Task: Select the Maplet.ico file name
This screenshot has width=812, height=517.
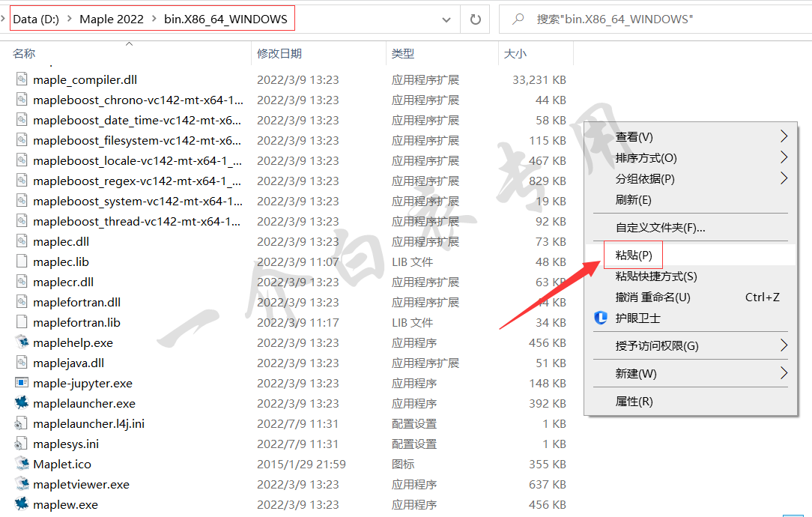Action: 62,464
